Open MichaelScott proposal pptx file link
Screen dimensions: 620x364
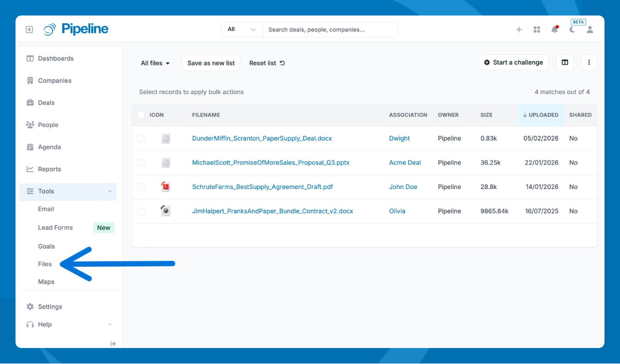(x=270, y=163)
